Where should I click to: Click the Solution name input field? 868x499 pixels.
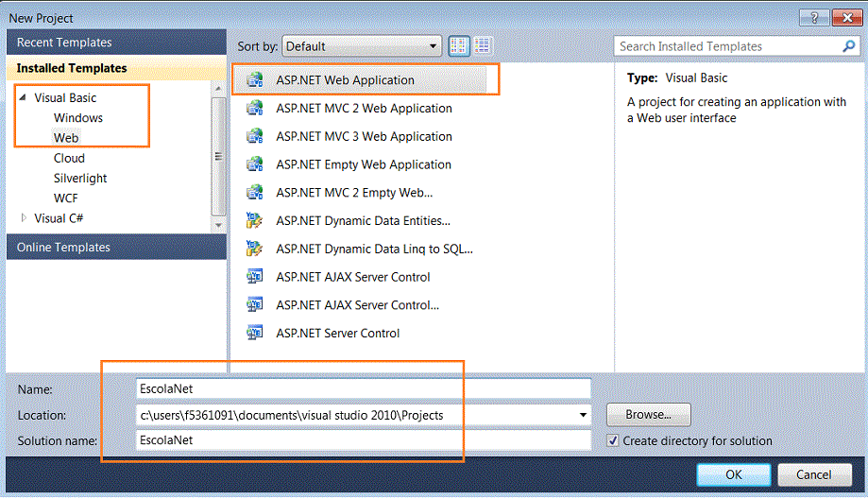coord(363,440)
